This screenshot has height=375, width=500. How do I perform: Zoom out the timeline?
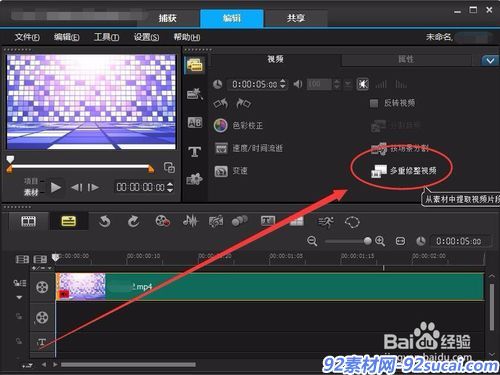pos(312,241)
